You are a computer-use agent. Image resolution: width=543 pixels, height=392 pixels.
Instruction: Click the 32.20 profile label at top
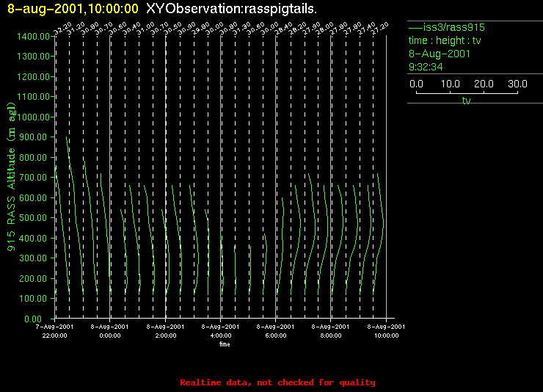pyautogui.click(x=62, y=28)
